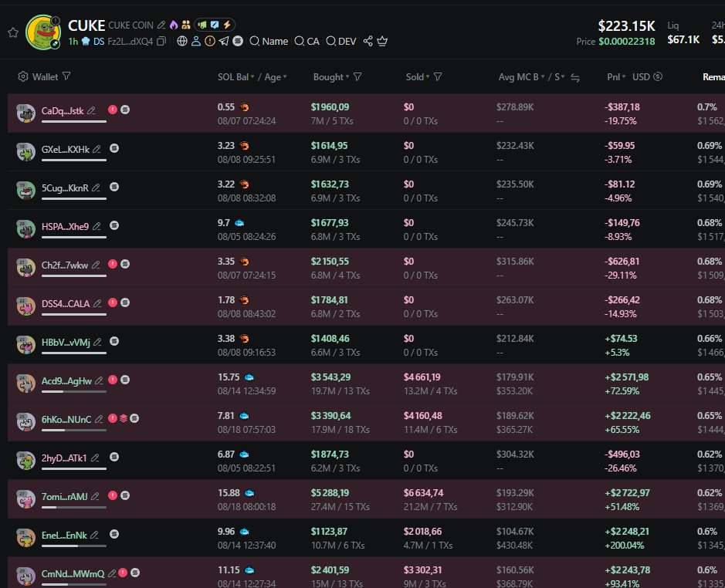Sort by Age column

[275, 76]
